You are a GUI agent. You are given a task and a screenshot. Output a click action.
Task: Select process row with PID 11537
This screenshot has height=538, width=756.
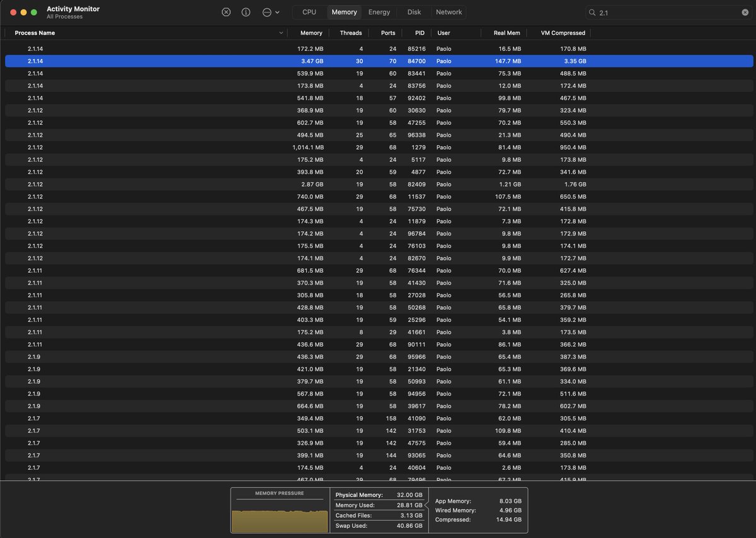(379, 197)
